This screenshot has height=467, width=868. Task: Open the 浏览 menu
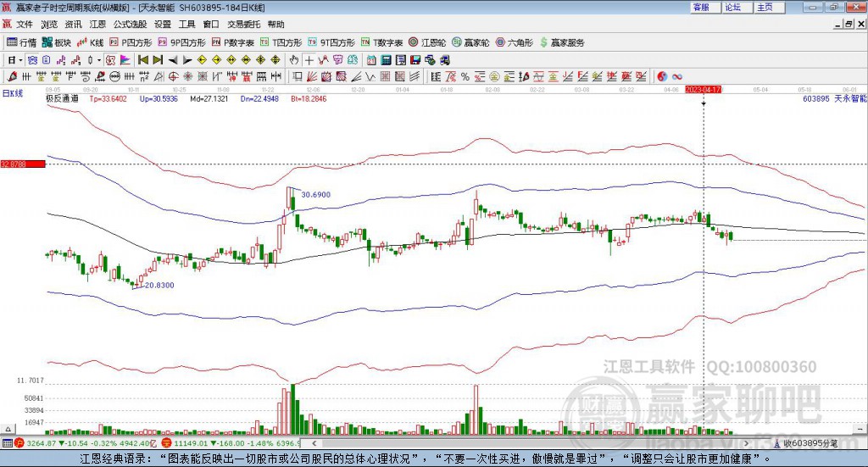click(x=49, y=25)
